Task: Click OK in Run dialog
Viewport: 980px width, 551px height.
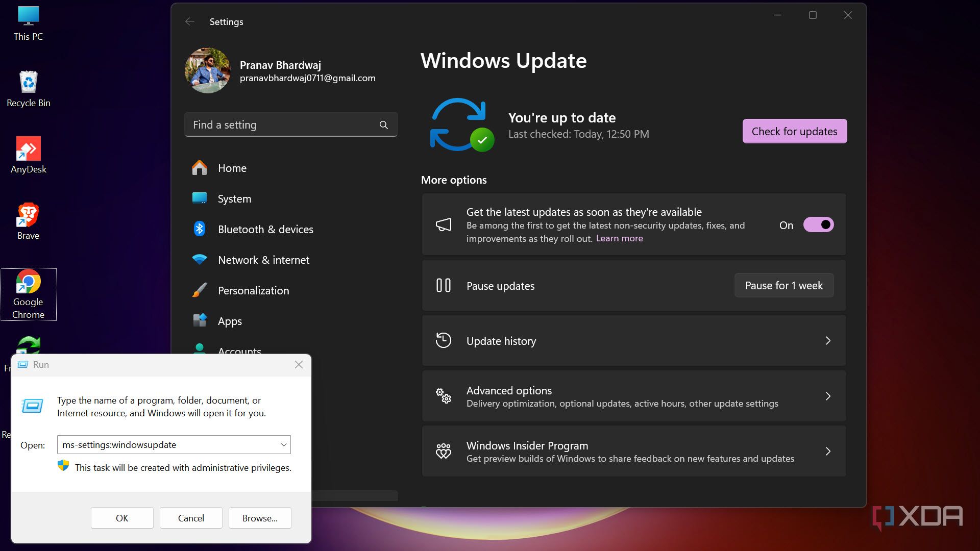Action: click(x=122, y=518)
